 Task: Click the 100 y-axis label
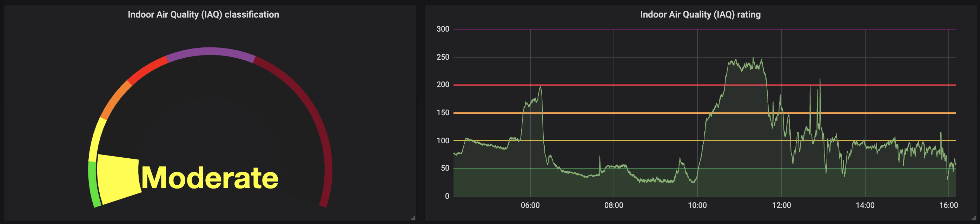pyautogui.click(x=443, y=141)
